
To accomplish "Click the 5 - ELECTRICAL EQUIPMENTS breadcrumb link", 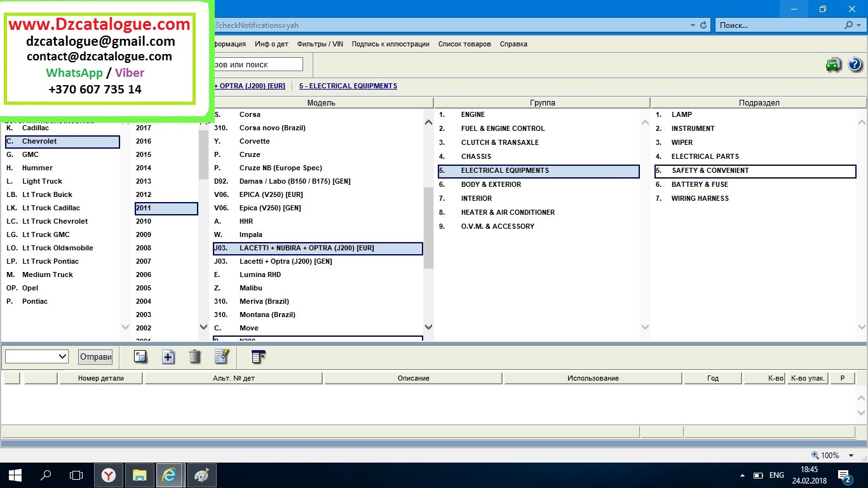I will (x=348, y=86).
